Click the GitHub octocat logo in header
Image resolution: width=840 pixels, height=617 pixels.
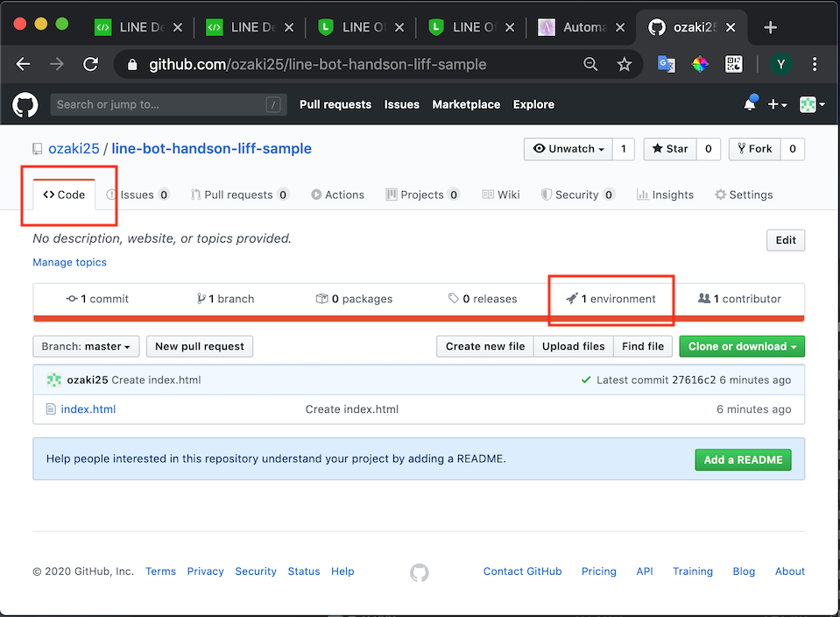point(25,104)
